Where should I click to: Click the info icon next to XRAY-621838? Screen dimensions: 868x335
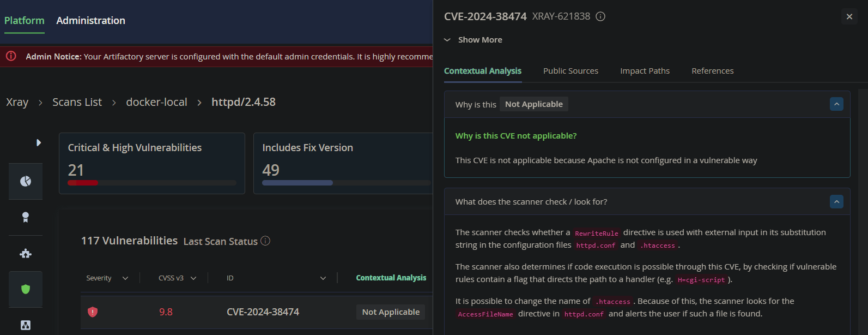(x=600, y=16)
